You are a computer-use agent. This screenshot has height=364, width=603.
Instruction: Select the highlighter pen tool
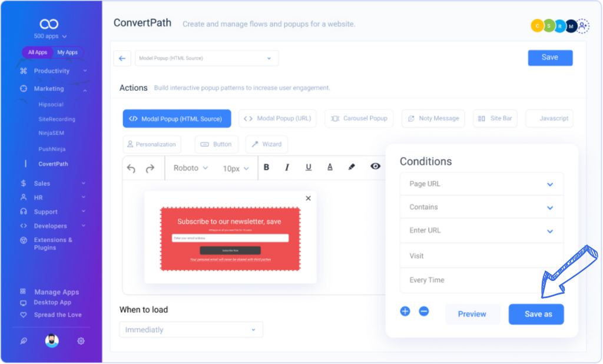[352, 167]
